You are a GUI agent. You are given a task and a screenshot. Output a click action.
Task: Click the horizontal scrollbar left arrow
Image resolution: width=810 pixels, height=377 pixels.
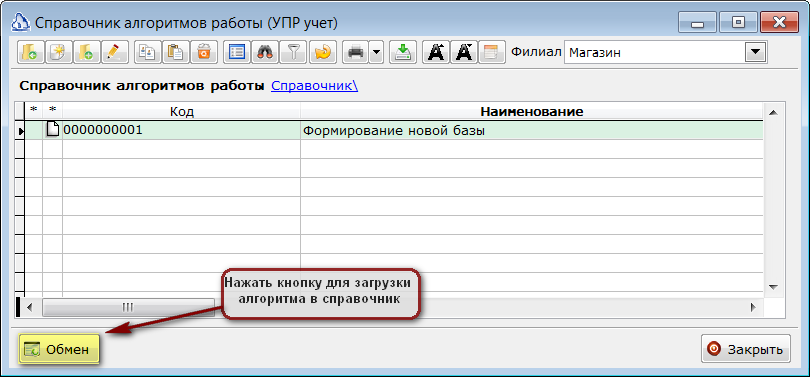29,307
